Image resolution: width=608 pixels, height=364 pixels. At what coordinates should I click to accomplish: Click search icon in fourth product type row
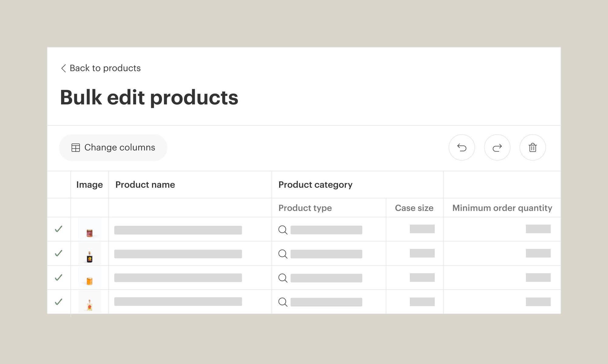point(283,302)
